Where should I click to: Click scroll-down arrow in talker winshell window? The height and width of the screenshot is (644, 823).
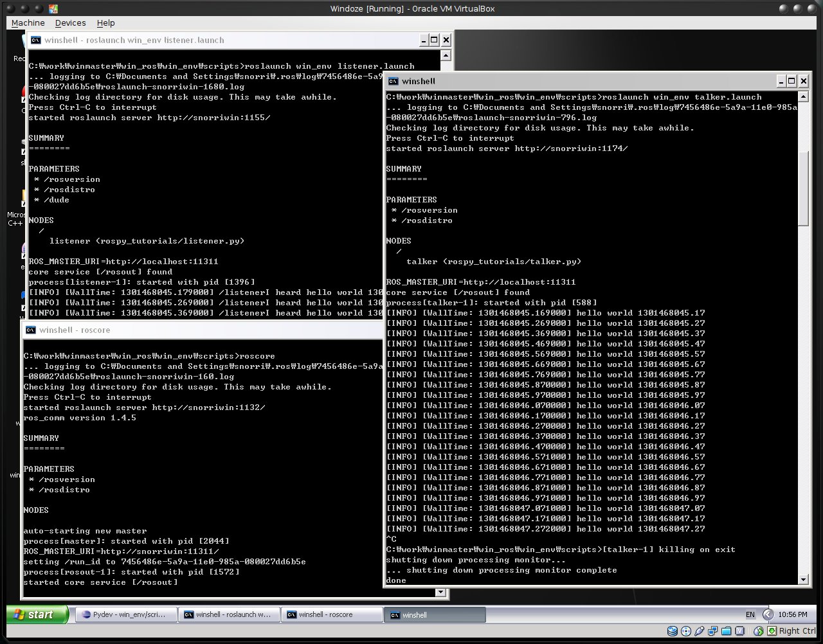pyautogui.click(x=803, y=579)
